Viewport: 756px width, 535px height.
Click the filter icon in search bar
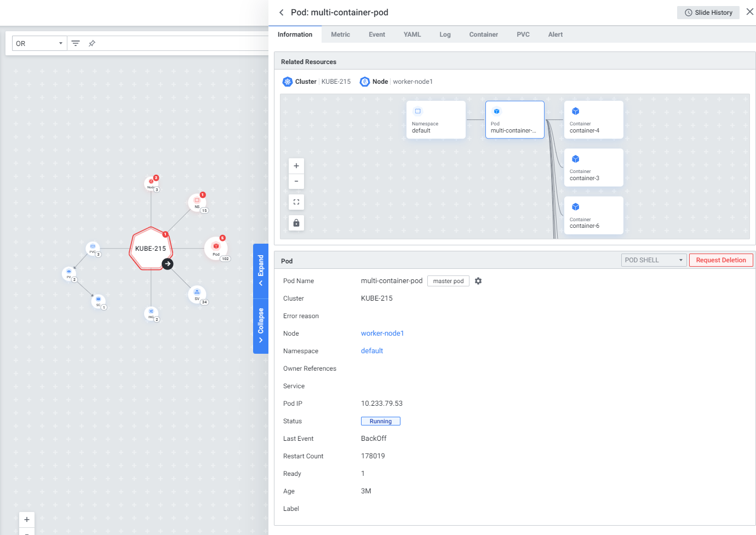(x=76, y=43)
